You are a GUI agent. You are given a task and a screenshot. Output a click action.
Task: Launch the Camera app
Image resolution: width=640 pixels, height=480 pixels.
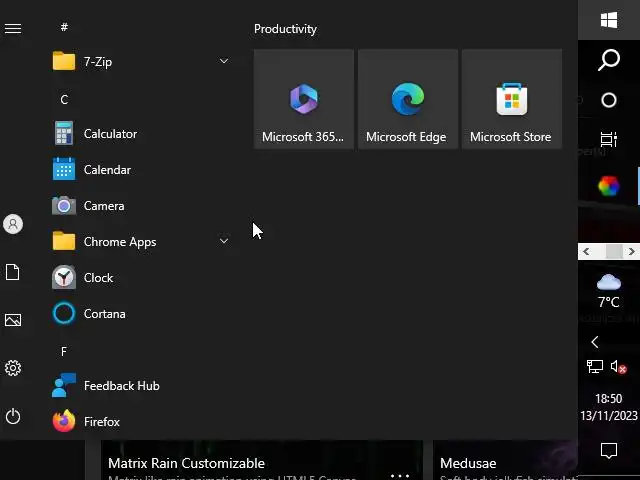141,205
